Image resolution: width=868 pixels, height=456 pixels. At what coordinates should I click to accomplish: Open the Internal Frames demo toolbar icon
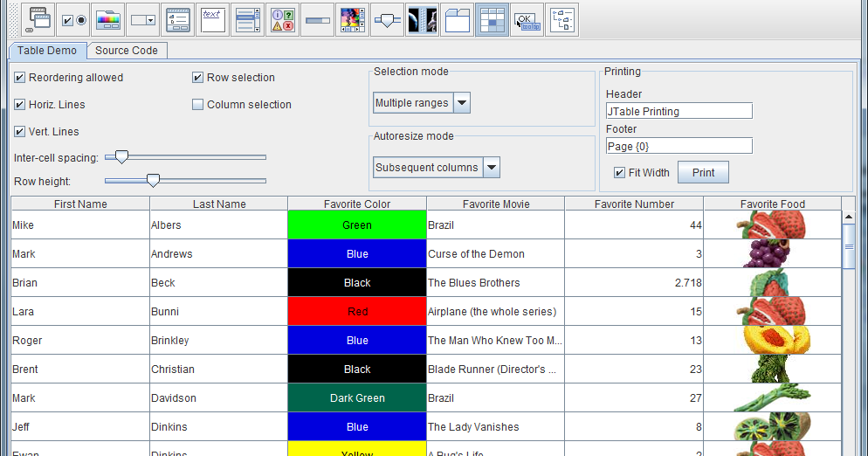point(38,20)
